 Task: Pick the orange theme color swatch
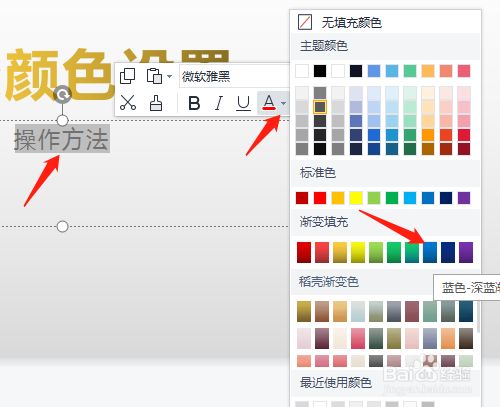428,71
